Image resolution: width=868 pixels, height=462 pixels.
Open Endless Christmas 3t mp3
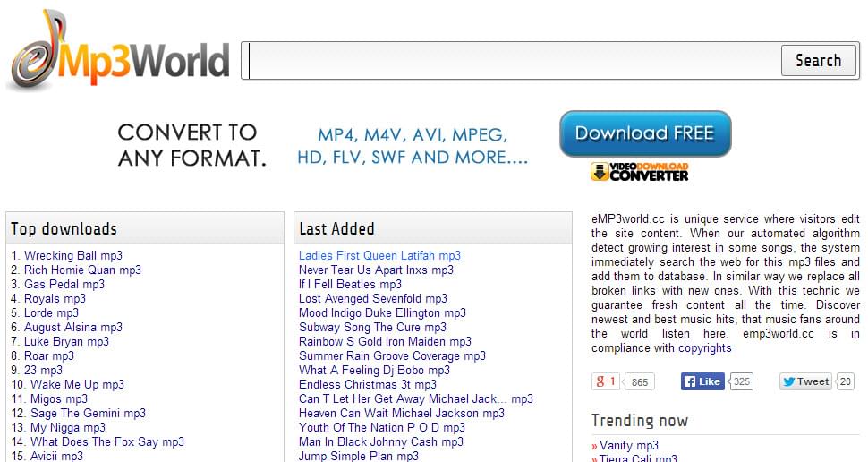[x=368, y=384]
